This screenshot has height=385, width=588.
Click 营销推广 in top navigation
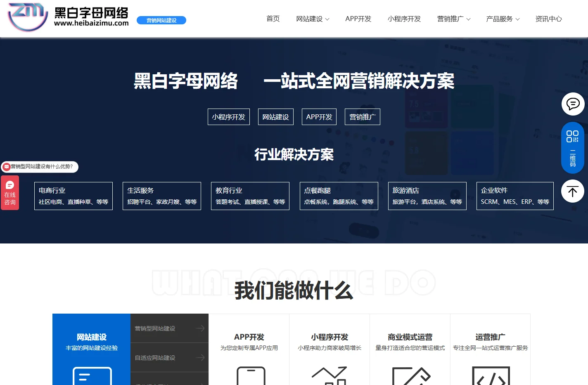point(450,19)
